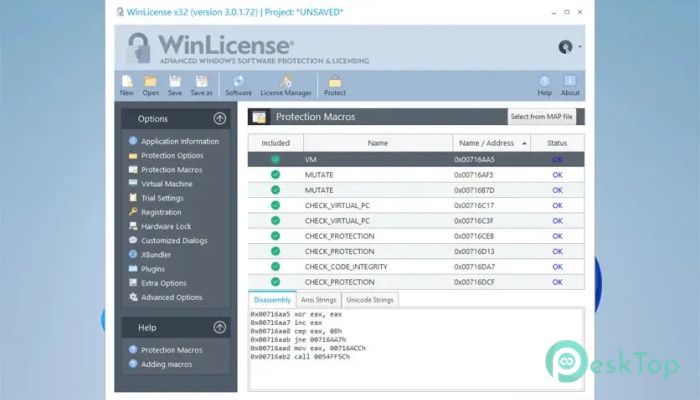The image size is (700, 400).
Task: Open a project with the Open icon
Action: pyautogui.click(x=150, y=85)
